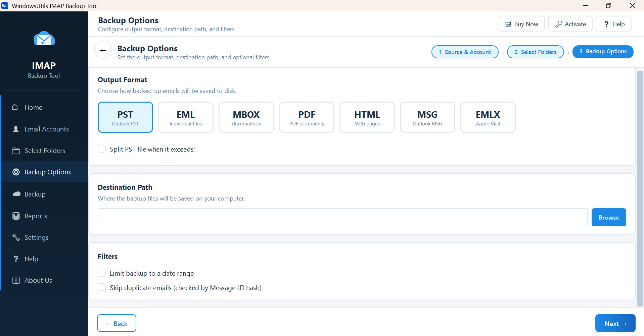Open step 3 Backup Options
644x336 pixels.
click(603, 52)
